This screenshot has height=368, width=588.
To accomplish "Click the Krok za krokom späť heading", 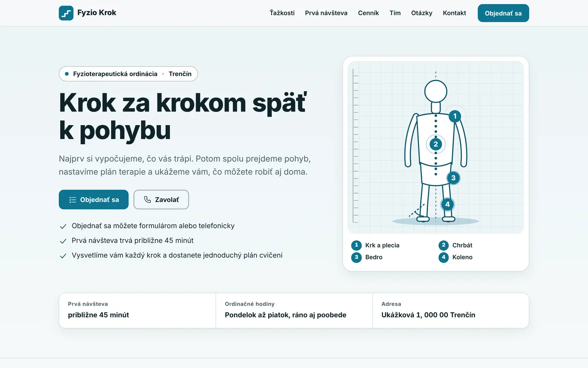I will coord(183,116).
